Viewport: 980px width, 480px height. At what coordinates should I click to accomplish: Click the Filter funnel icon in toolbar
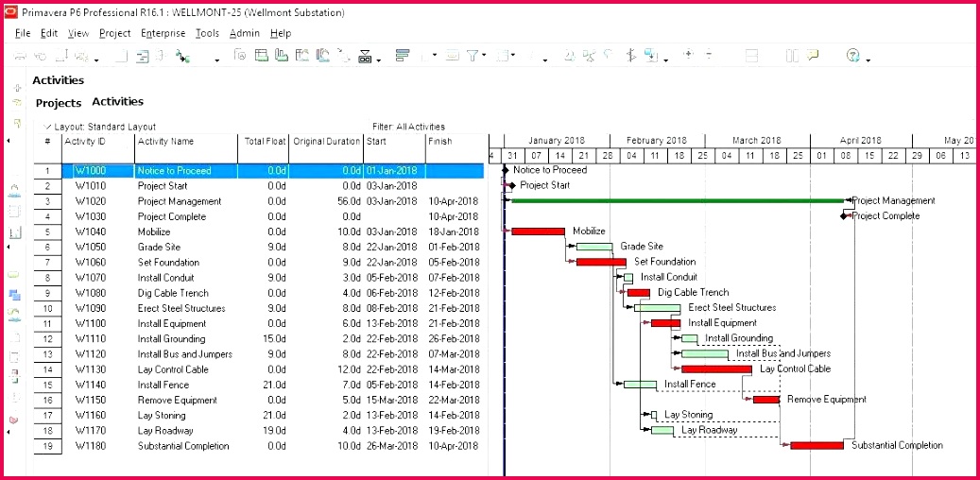tap(473, 56)
